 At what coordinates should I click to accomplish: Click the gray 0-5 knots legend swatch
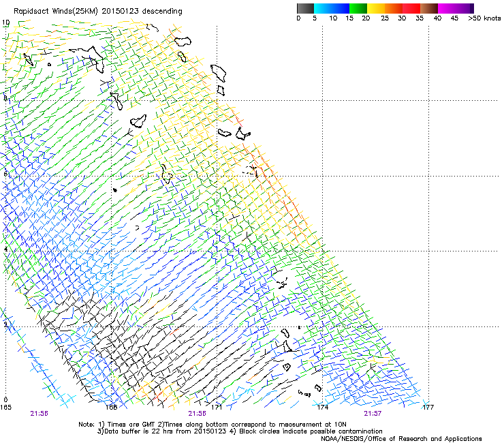(x=305, y=8)
